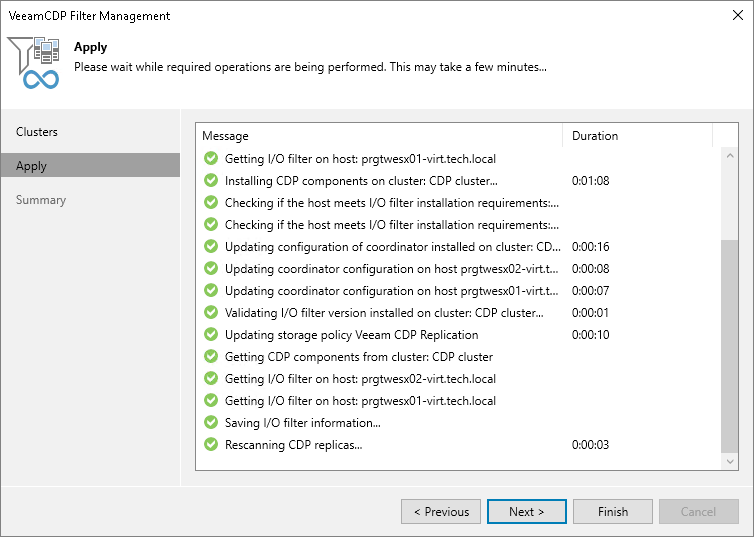Screen dimensions: 754x537
Task: Select row 'Saving I/O filter information...'
Action: tap(459, 423)
